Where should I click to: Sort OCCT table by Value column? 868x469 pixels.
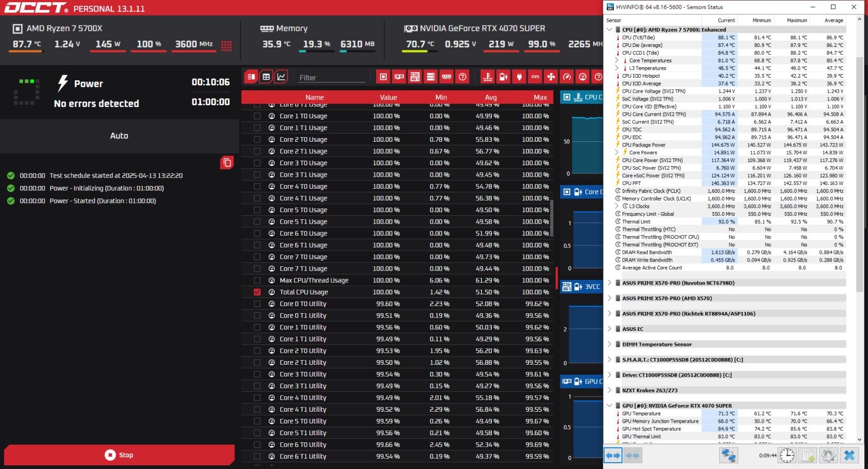tap(388, 97)
